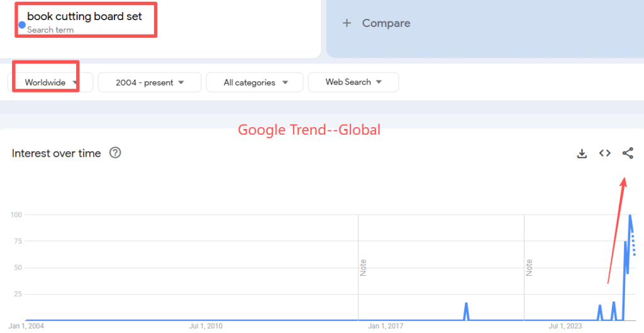Click the blue dot beside the search term

coord(22,25)
